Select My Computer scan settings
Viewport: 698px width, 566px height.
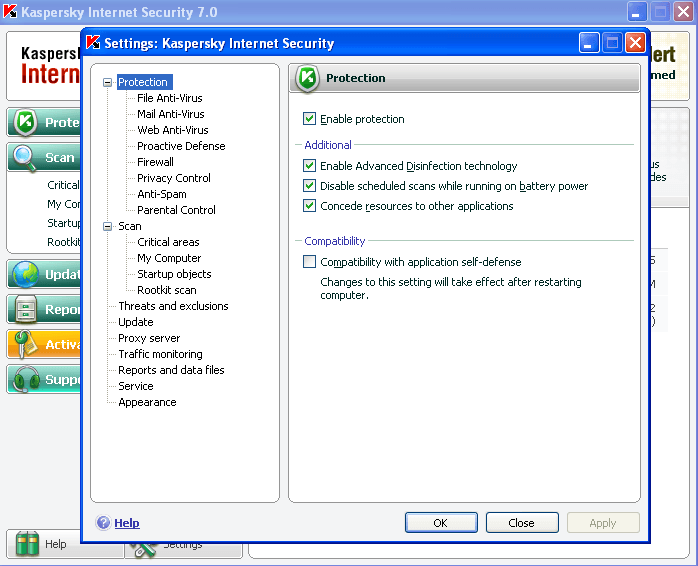(169, 258)
